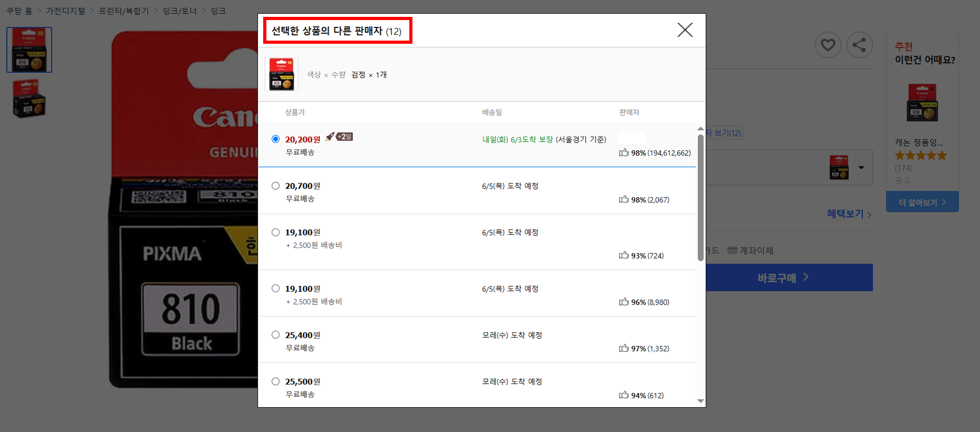Click the recommended Canon ink ad image

tap(922, 102)
